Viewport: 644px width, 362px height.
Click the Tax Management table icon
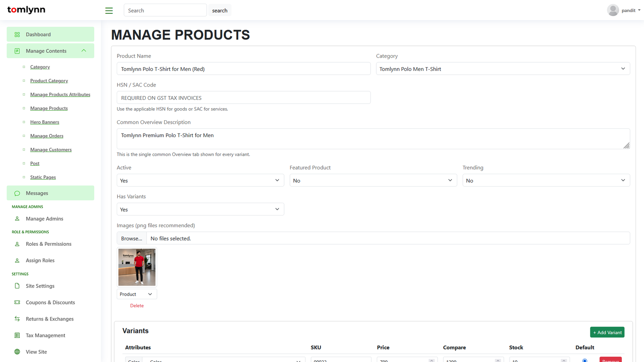[17, 335]
